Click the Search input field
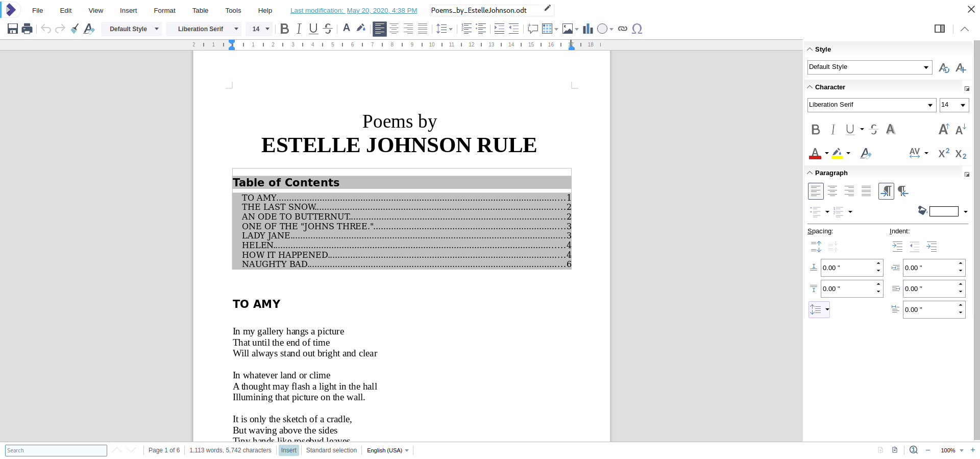This screenshot has width=980, height=459. pyautogui.click(x=56, y=450)
